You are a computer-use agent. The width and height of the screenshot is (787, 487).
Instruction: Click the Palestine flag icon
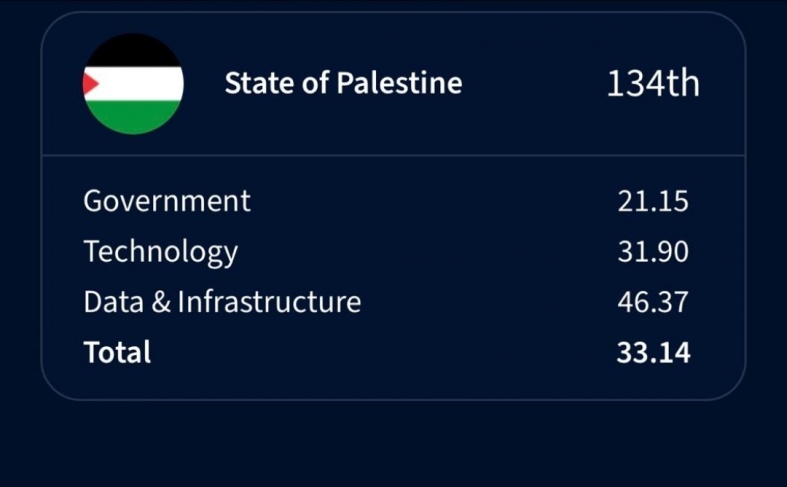[133, 84]
